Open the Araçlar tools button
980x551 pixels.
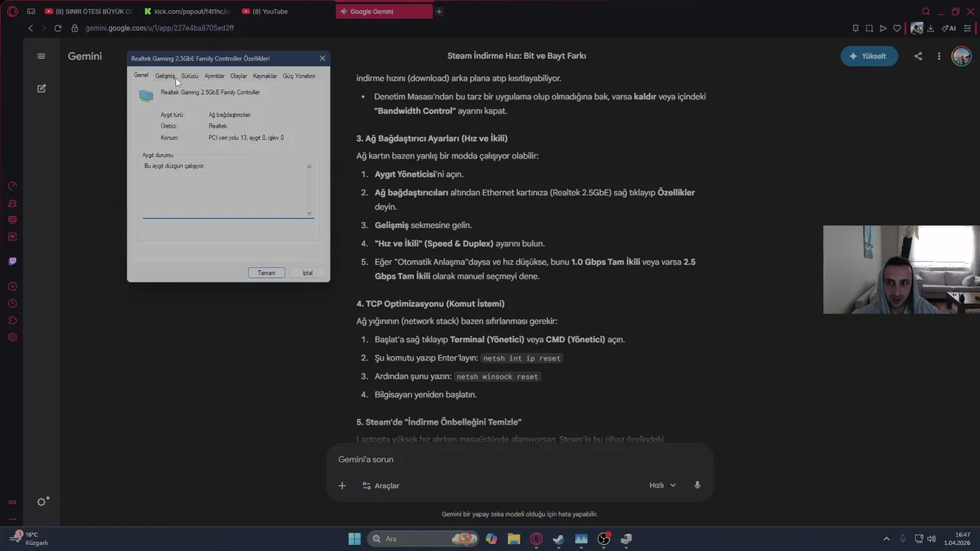pos(381,485)
